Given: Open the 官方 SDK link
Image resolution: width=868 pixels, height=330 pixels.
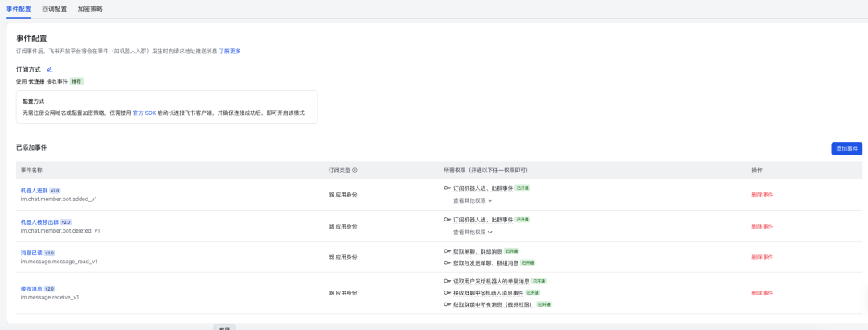Looking at the screenshot, I should point(144,113).
